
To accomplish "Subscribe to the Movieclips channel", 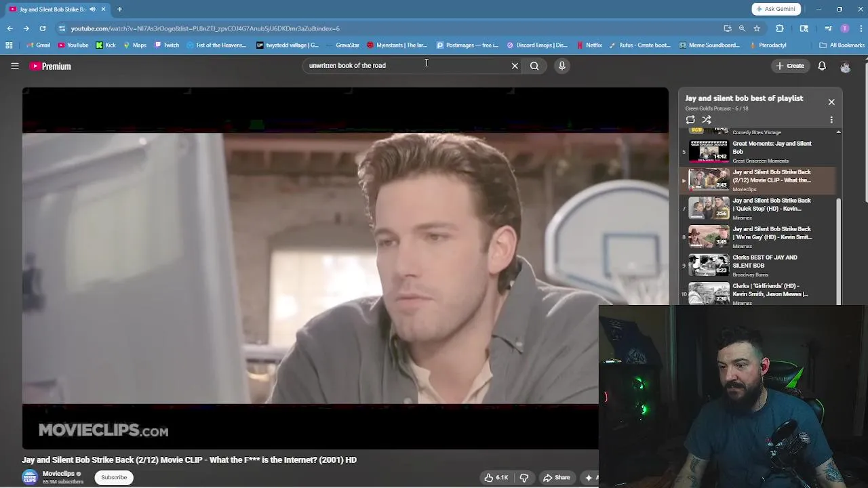I will pos(114,477).
